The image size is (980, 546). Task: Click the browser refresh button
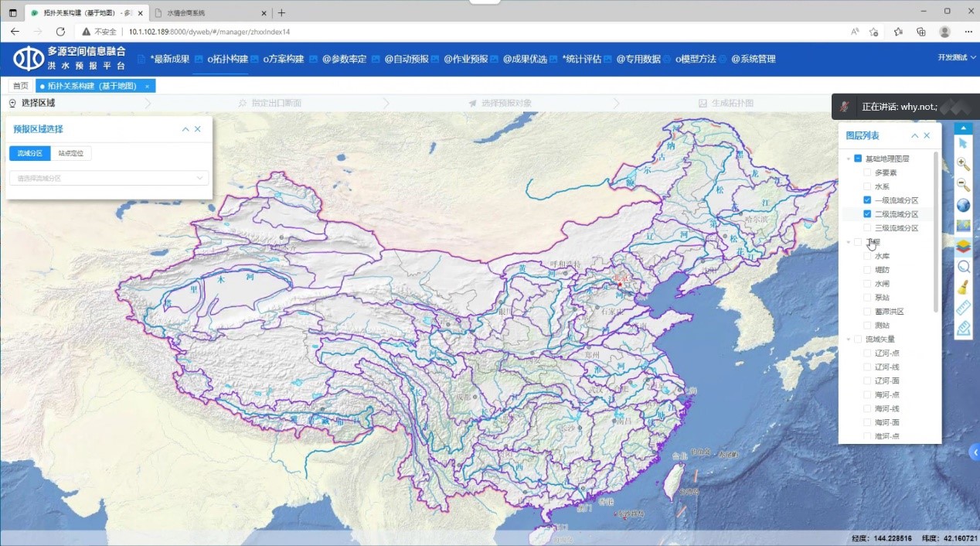pyautogui.click(x=60, y=32)
